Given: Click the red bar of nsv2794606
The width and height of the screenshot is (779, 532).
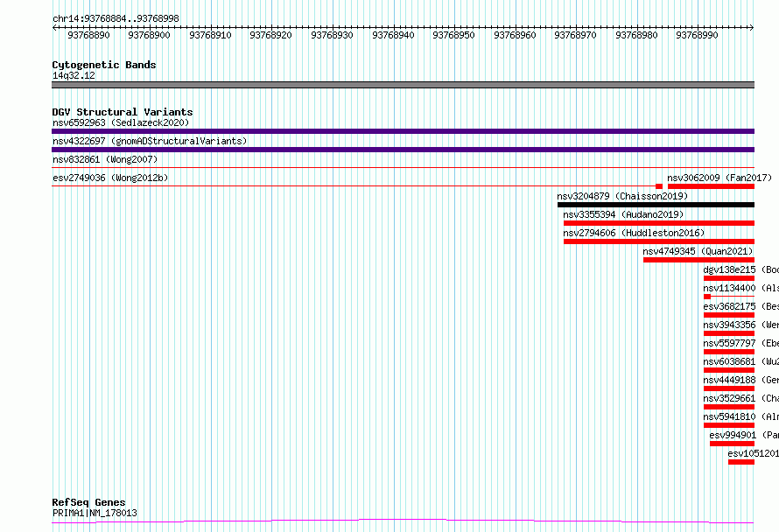Looking at the screenshot, I should [659, 241].
